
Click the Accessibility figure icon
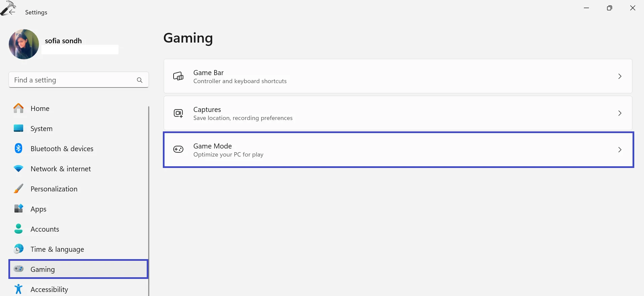point(18,289)
